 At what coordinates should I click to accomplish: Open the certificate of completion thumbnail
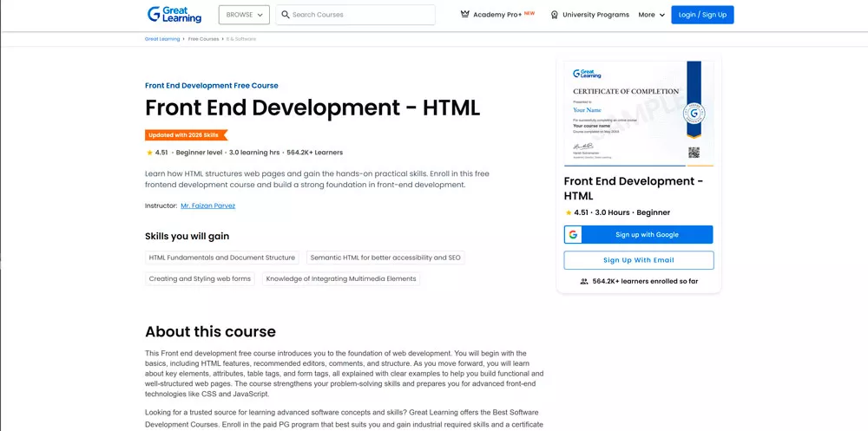[x=638, y=114]
